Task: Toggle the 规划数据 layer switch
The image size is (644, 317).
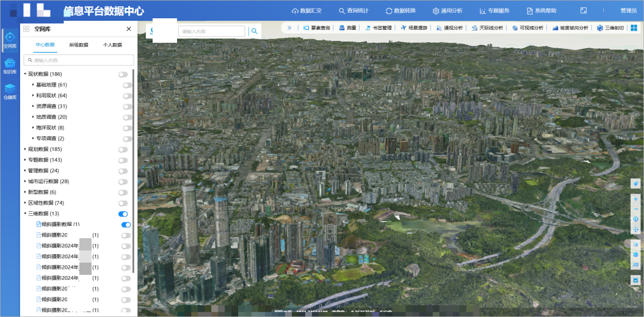Action: (x=123, y=150)
